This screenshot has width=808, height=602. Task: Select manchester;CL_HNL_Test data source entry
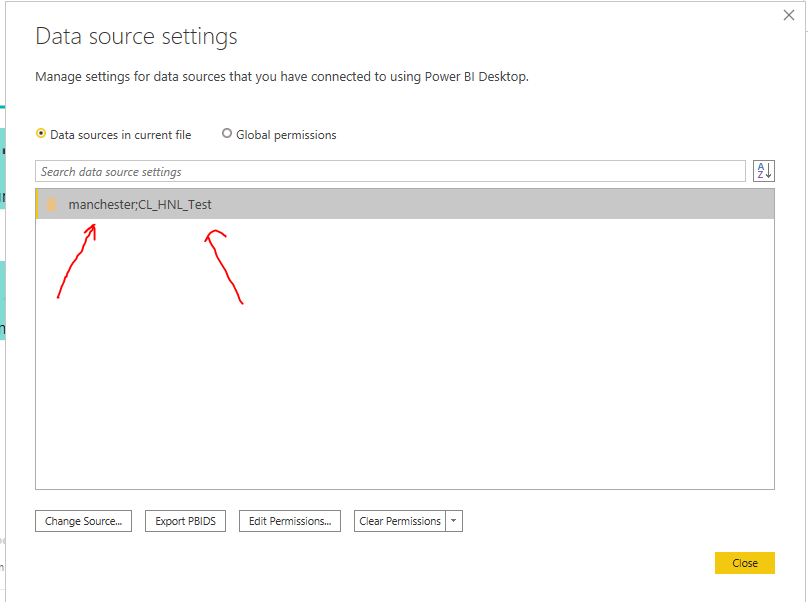coord(405,204)
